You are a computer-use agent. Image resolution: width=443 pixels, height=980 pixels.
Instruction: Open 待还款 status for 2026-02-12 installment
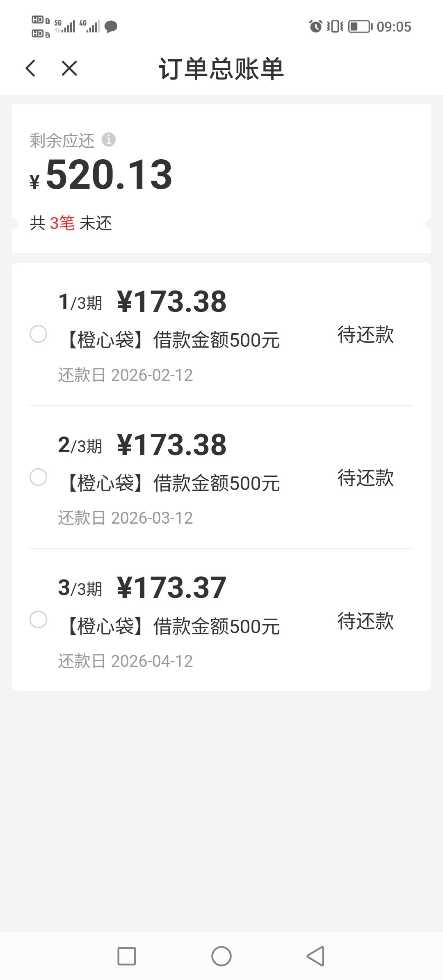coord(365,334)
